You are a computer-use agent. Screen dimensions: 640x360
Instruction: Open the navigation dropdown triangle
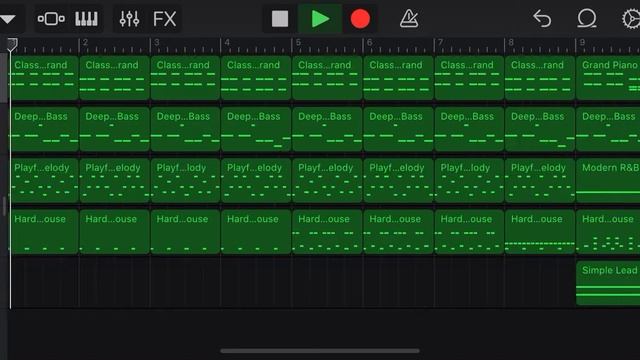7,19
